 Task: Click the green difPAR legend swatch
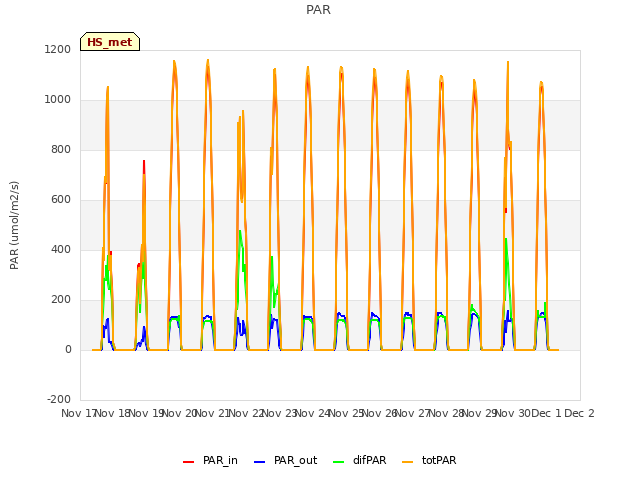pos(338,462)
